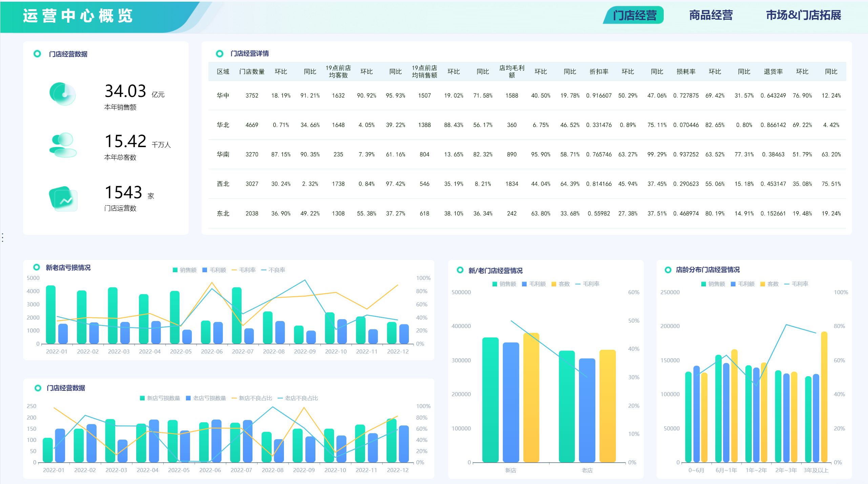The width and height of the screenshot is (868, 484).
Task: Click the store operations chart icon
Action: [x=63, y=198]
